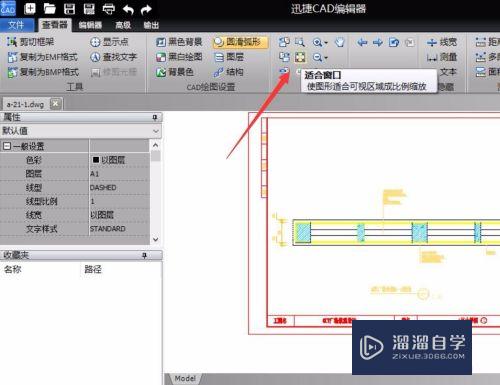Click properties scrollbar down arrow

(x=155, y=239)
